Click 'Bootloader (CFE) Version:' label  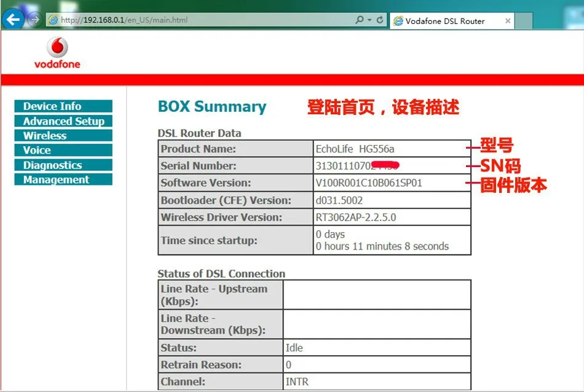(x=226, y=200)
